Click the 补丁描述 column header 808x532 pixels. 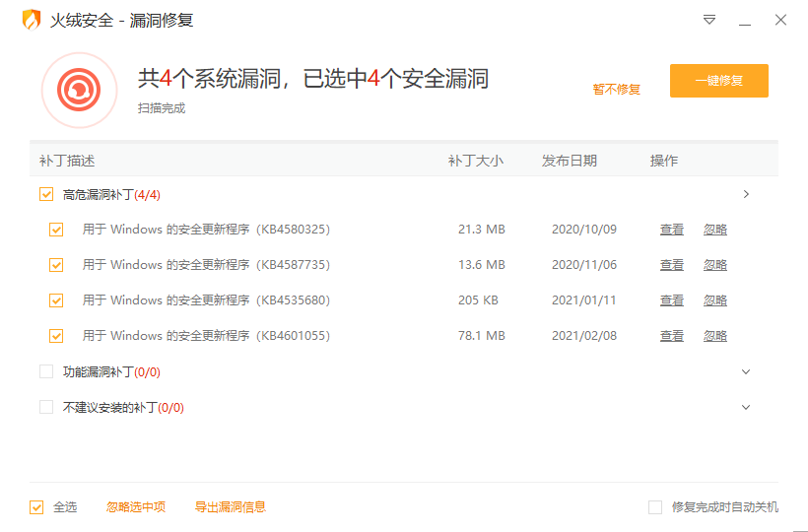67,161
